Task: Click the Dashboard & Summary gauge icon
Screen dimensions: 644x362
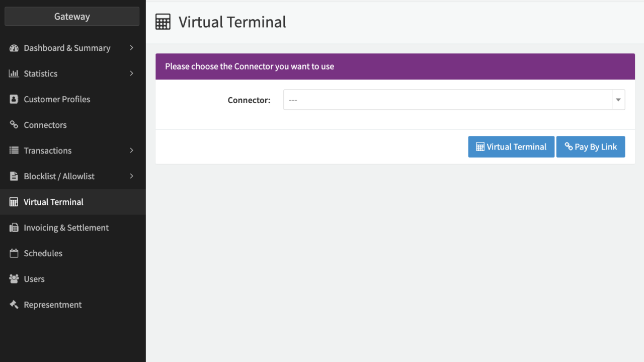Action: (14, 48)
